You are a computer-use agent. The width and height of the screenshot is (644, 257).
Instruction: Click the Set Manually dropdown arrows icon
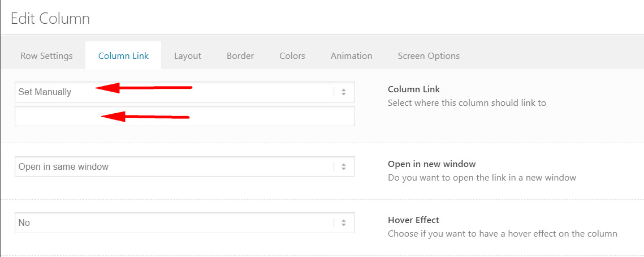coord(344,92)
